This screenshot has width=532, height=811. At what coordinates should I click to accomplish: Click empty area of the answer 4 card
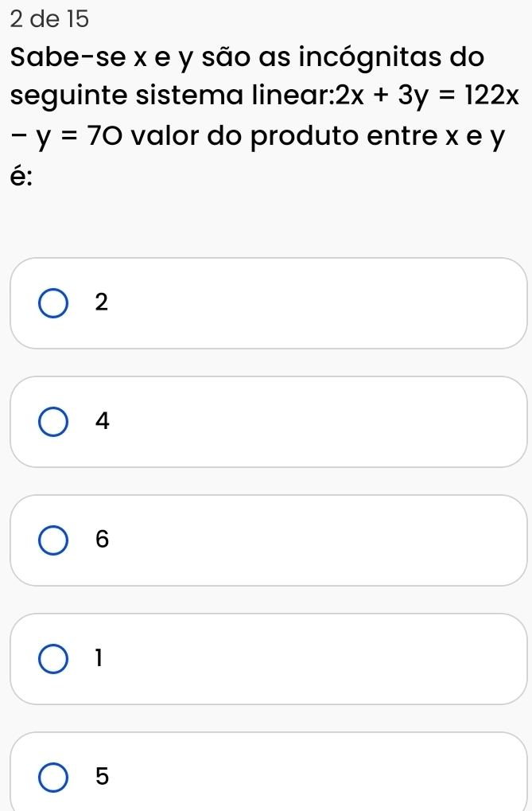[310, 422]
